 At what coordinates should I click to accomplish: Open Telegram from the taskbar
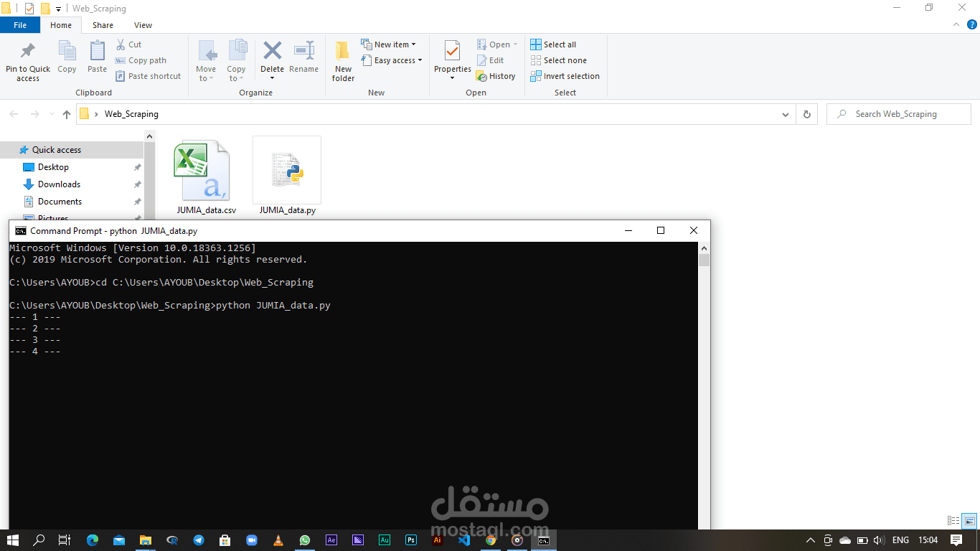(198, 540)
